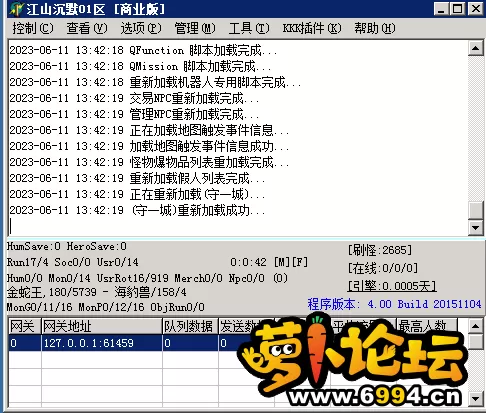Click the log pane scrollbar thumb
The image size is (486, 413).
476,210
